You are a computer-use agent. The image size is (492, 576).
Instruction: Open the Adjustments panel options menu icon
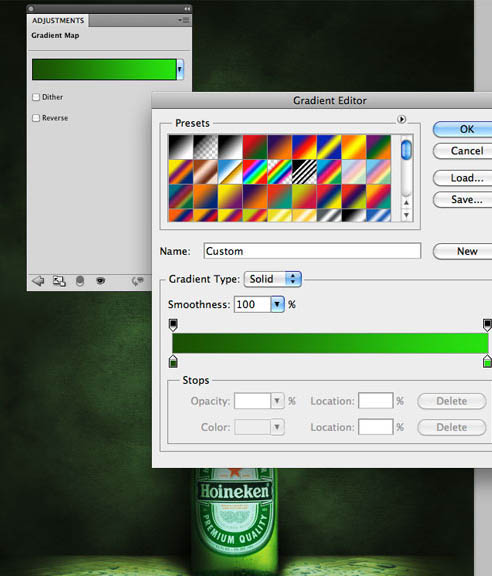184,20
